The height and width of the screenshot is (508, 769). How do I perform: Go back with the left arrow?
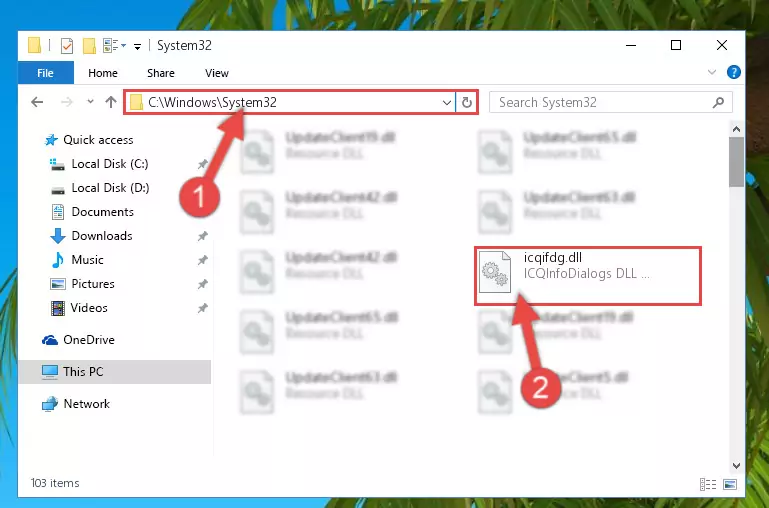click(x=37, y=102)
